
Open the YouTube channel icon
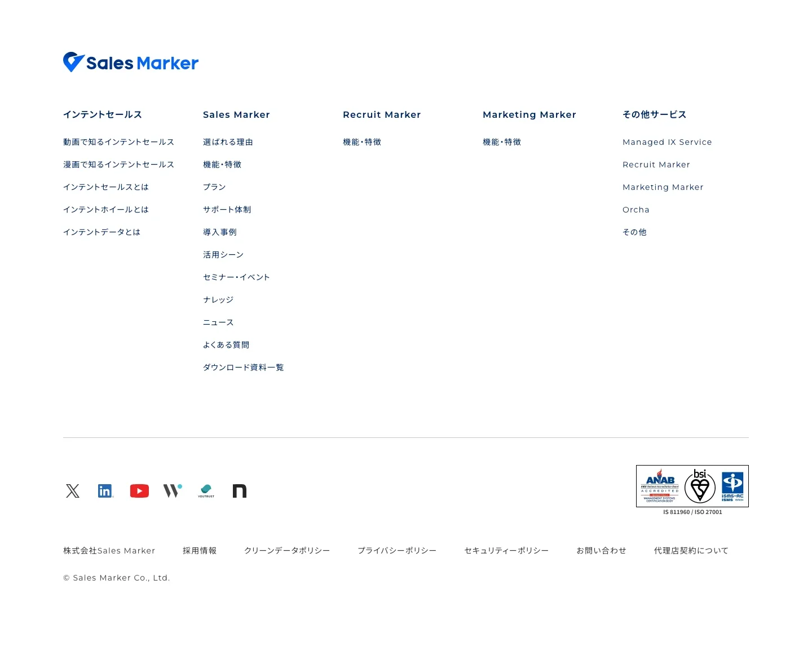click(x=139, y=491)
